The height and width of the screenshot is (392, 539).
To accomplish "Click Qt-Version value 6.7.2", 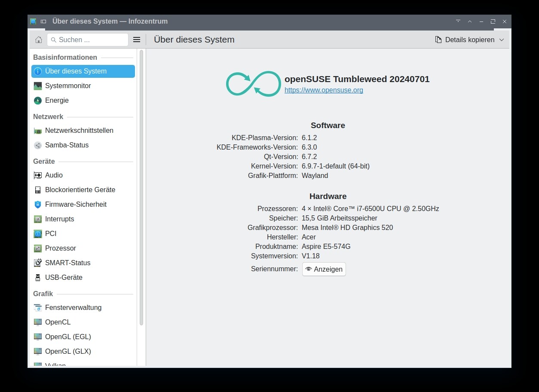I will 309,157.
